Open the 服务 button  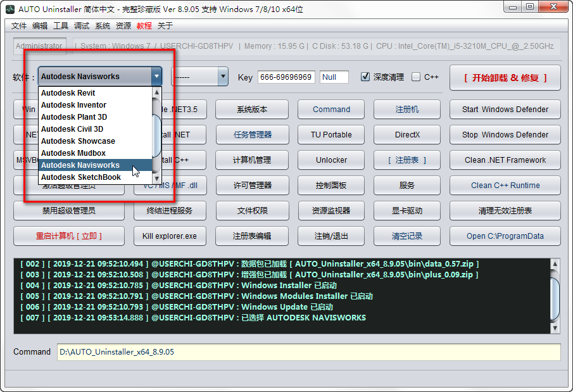pyautogui.click(x=406, y=185)
